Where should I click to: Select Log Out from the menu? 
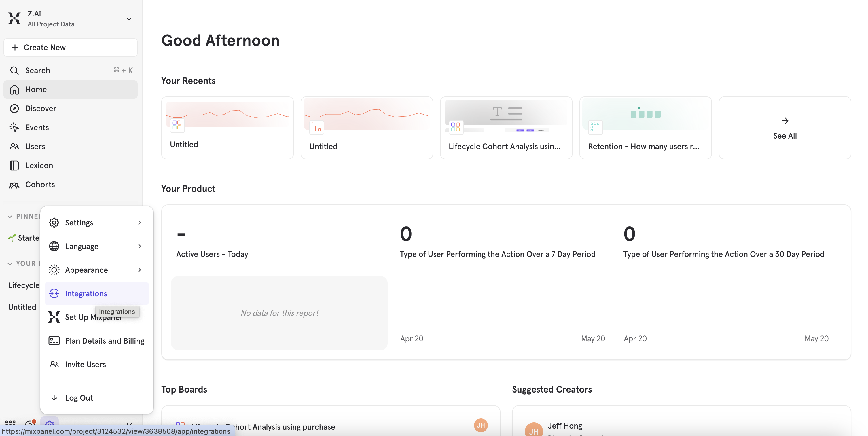tap(79, 398)
